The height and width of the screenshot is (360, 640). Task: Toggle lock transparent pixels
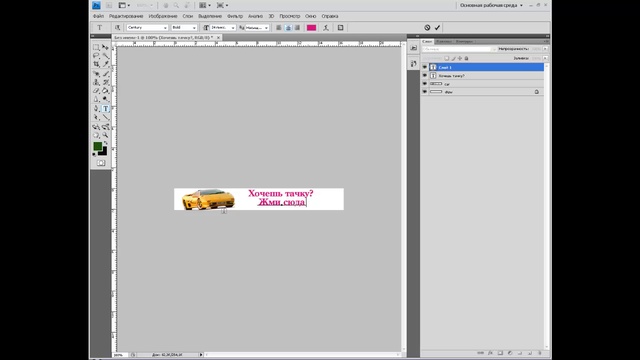pyautogui.click(x=447, y=58)
